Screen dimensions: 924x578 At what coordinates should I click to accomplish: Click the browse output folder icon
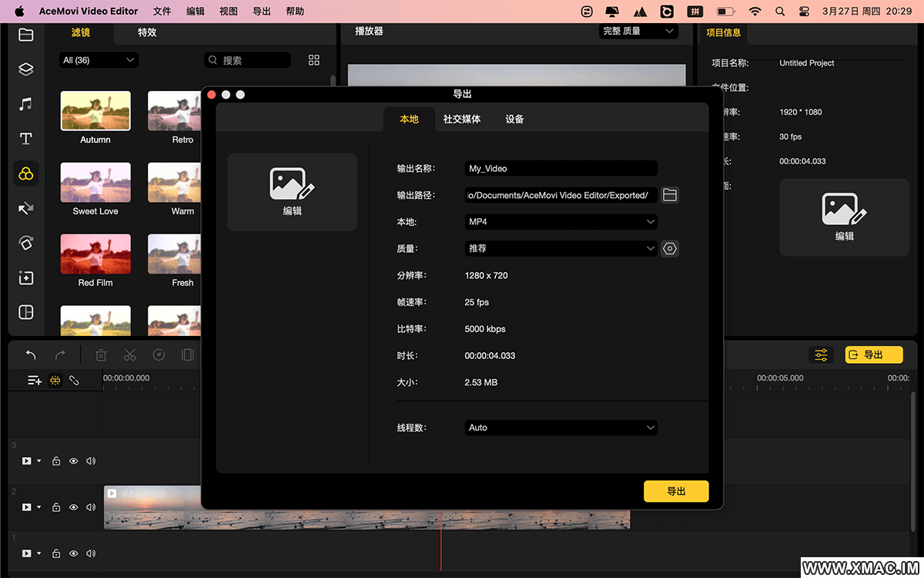click(x=670, y=195)
